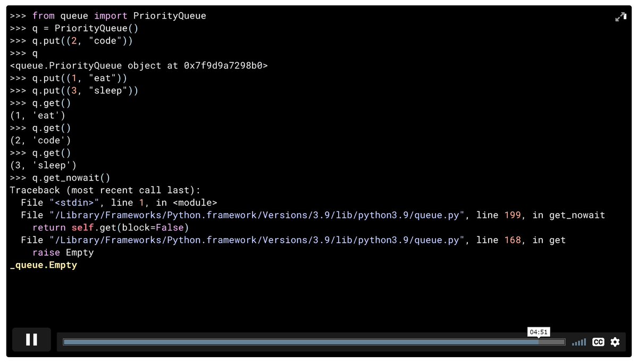Viewport: 638px width, 364px height.
Task: Click the output (1, 'eat')
Action: click(x=37, y=115)
